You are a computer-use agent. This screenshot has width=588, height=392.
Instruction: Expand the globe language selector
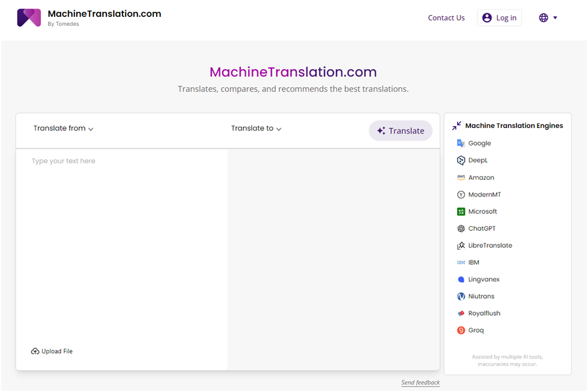pyautogui.click(x=547, y=17)
